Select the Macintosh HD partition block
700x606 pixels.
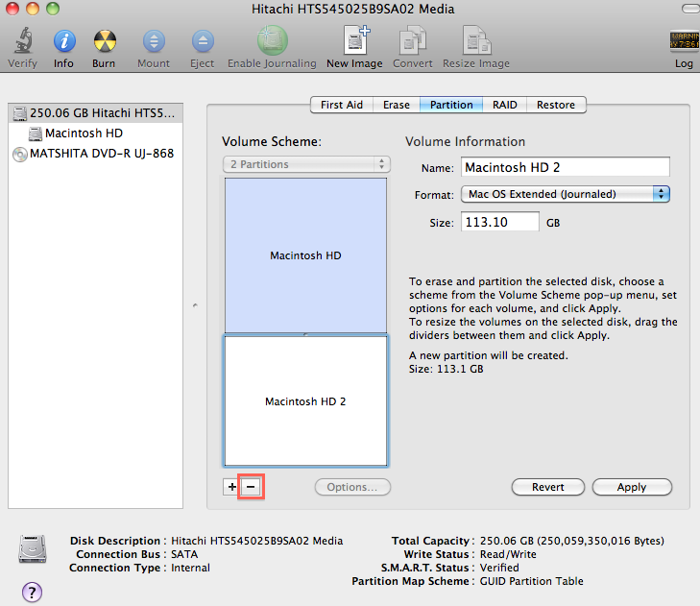[x=305, y=255]
